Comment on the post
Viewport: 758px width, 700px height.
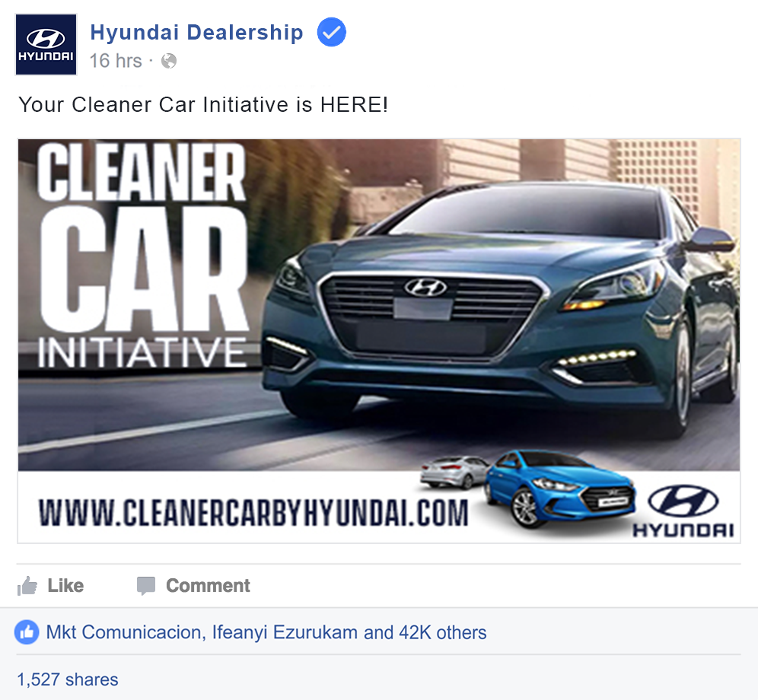tap(193, 586)
